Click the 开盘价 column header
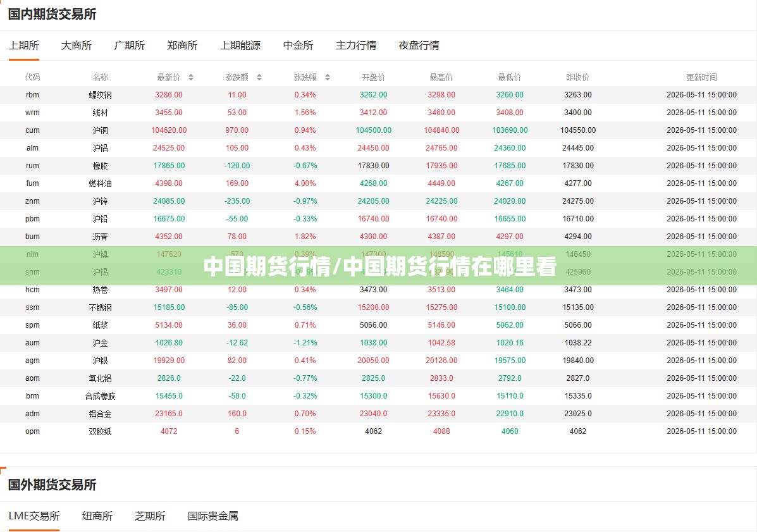 click(x=373, y=77)
